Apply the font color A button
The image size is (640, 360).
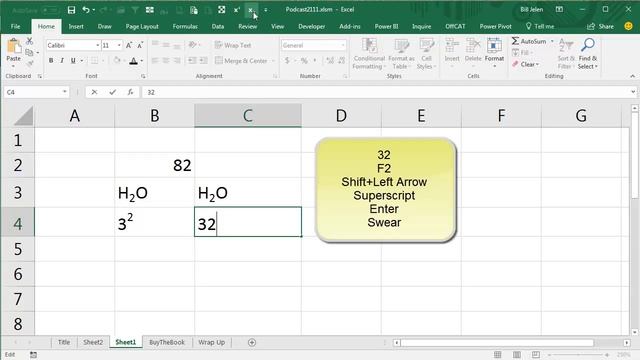pos(133,61)
